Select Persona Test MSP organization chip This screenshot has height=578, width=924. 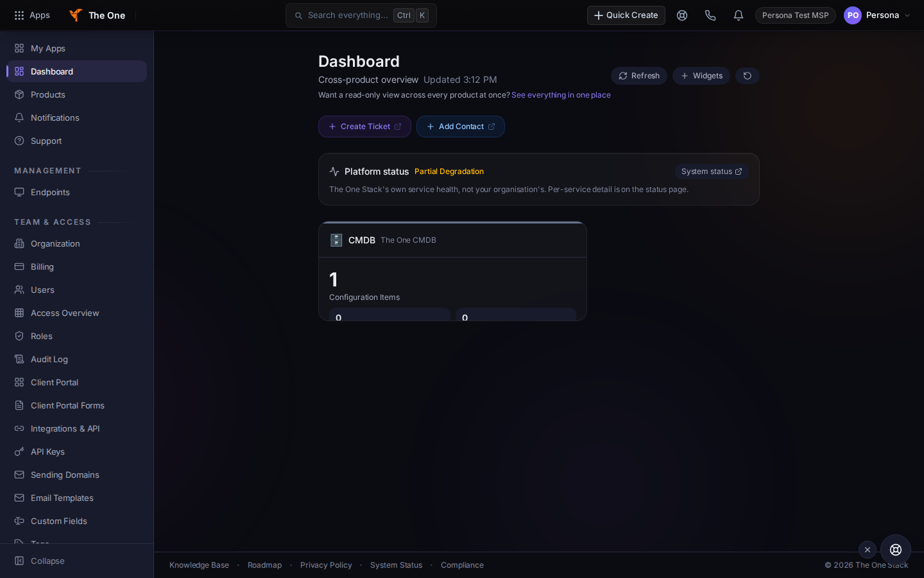(795, 15)
